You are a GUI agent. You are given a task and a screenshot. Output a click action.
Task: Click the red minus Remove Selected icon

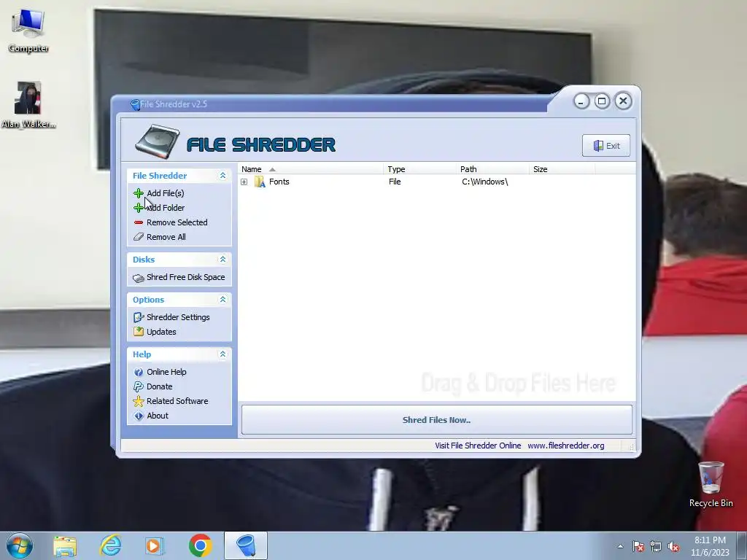click(138, 222)
